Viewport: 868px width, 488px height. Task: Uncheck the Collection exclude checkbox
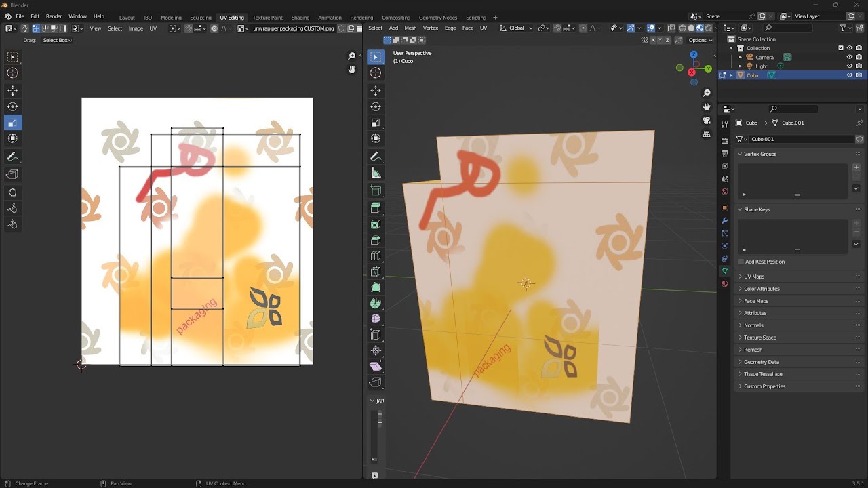[841, 48]
